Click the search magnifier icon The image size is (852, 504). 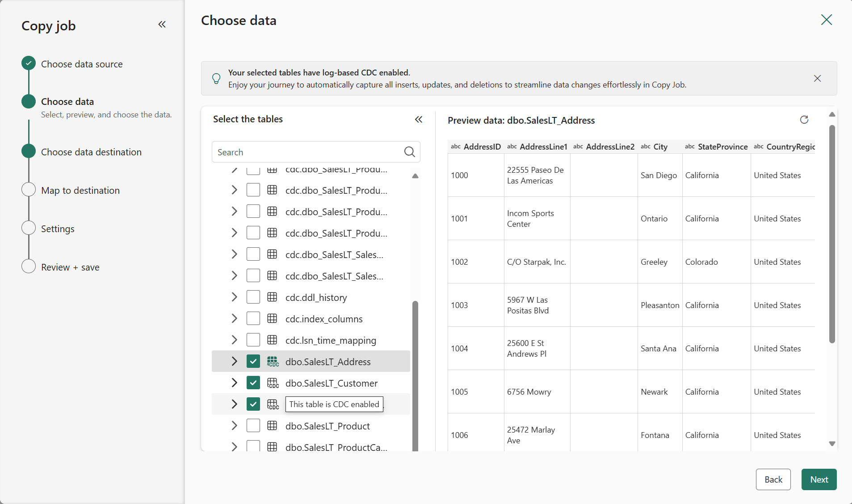[409, 152]
